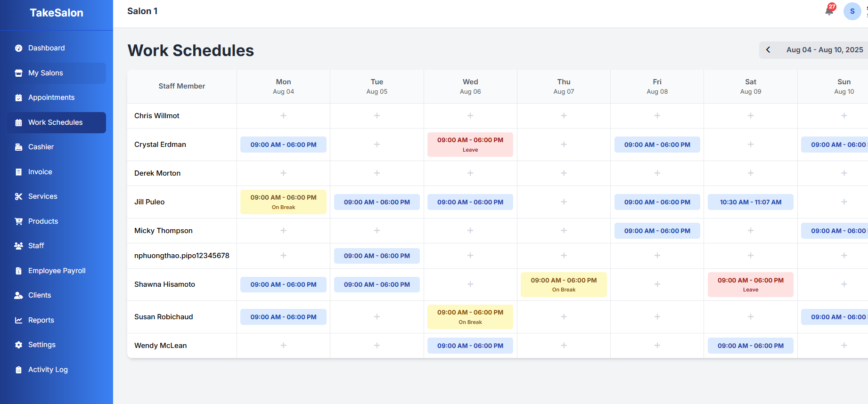The image size is (868, 404).
Task: Click the TakeSalon logo
Action: click(57, 13)
